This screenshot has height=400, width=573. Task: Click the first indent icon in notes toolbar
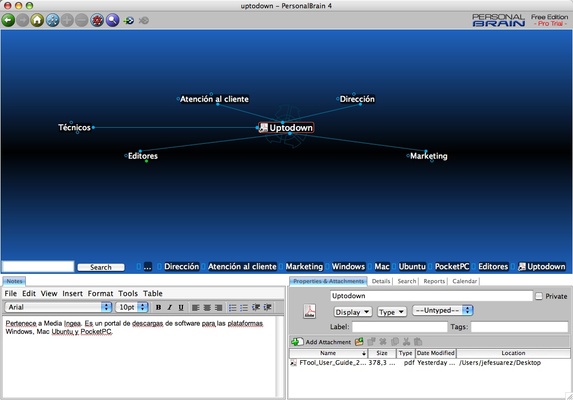tap(256, 308)
